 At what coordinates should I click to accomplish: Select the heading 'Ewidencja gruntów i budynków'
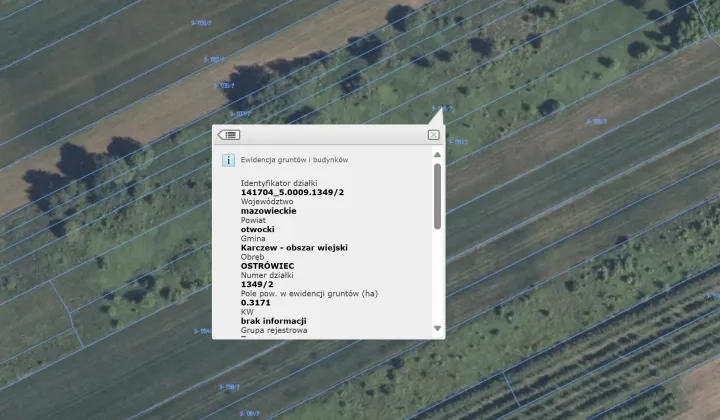coord(294,160)
